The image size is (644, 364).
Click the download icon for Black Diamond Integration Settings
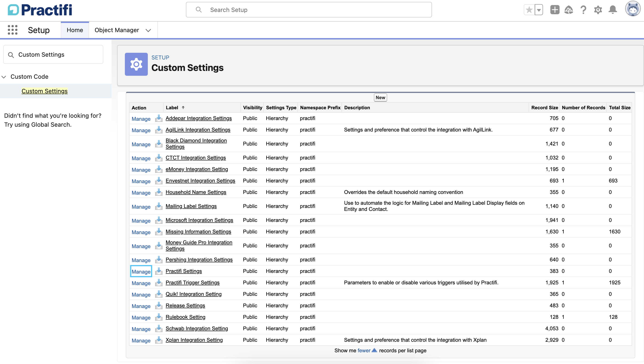click(x=159, y=144)
